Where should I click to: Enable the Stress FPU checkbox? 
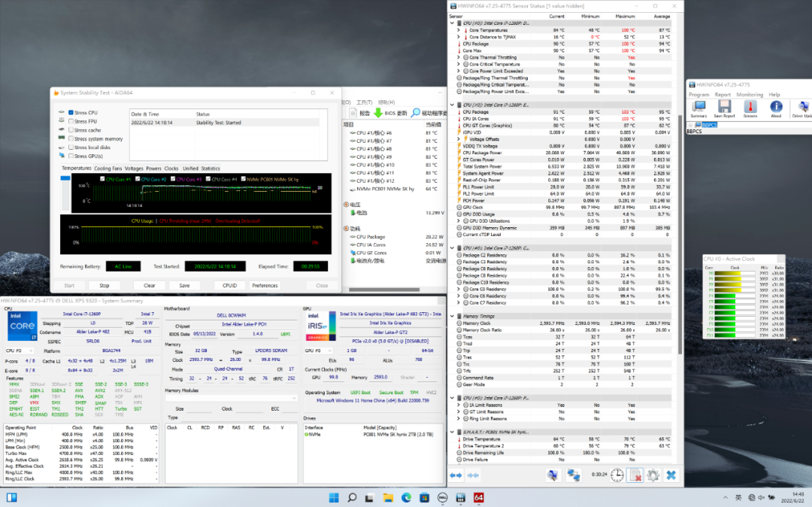click(x=71, y=121)
